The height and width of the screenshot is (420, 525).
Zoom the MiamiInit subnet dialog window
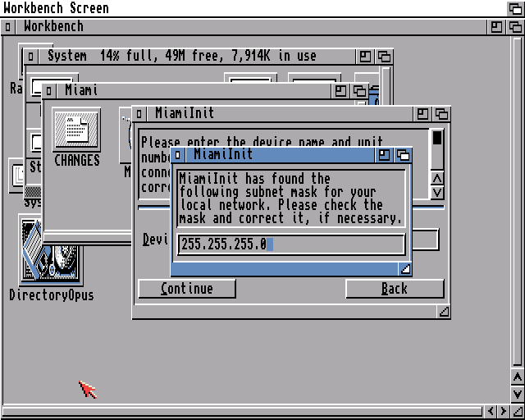point(384,155)
